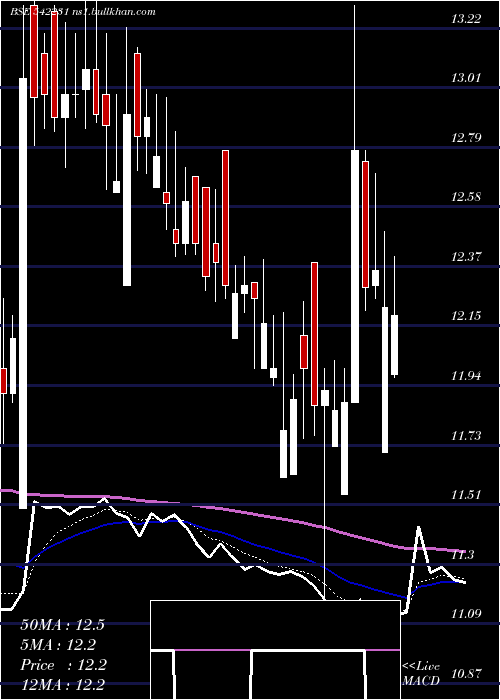Select the 12MA : 12.2 legend text

(x=62, y=685)
